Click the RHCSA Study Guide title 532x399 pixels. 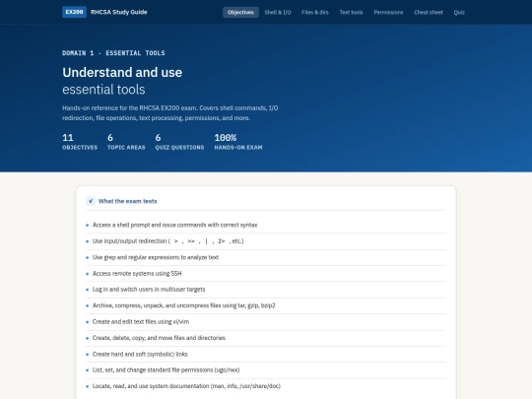pyautogui.click(x=119, y=12)
